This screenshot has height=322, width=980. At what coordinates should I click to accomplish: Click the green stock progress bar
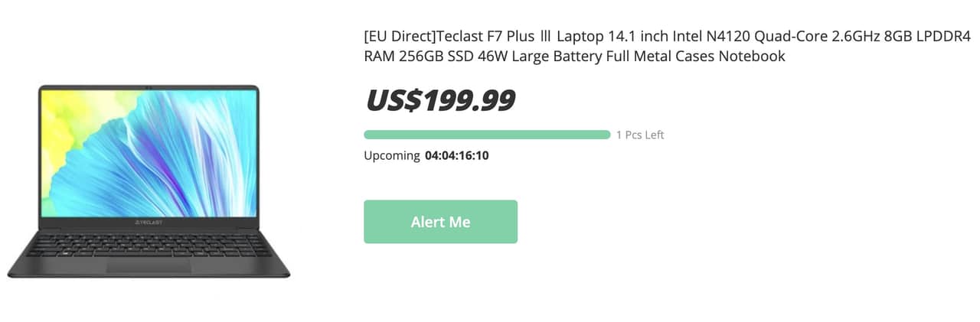[x=487, y=135]
